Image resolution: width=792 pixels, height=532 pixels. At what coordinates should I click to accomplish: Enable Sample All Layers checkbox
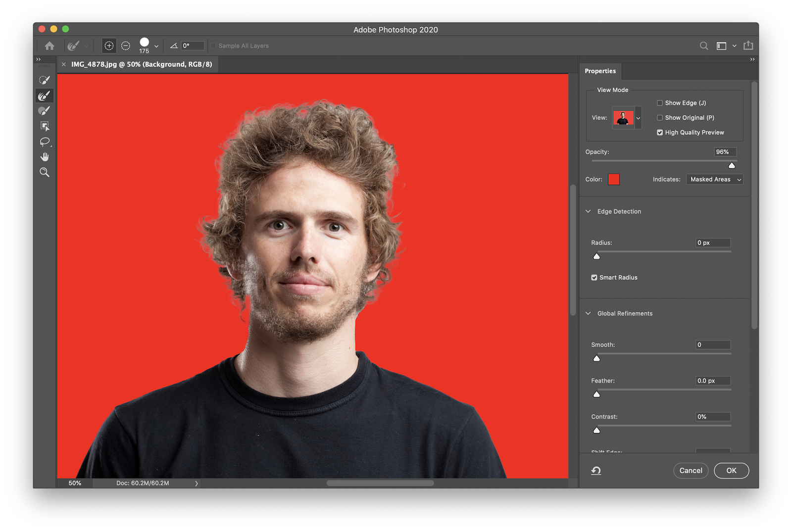(x=213, y=46)
